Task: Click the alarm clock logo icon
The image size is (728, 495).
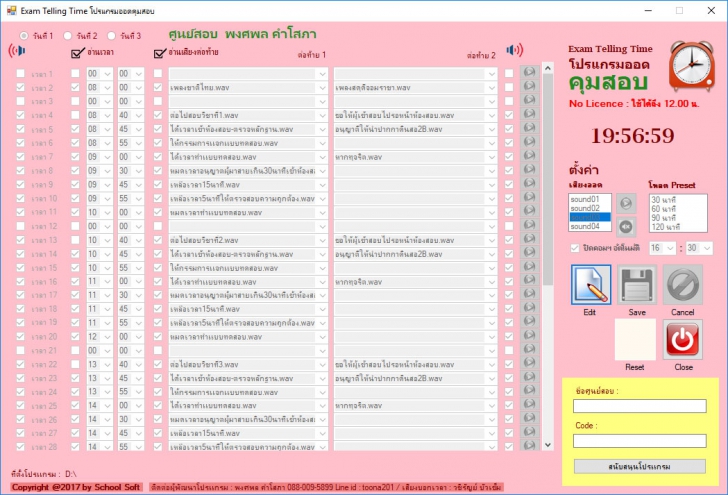Action: coord(691,65)
